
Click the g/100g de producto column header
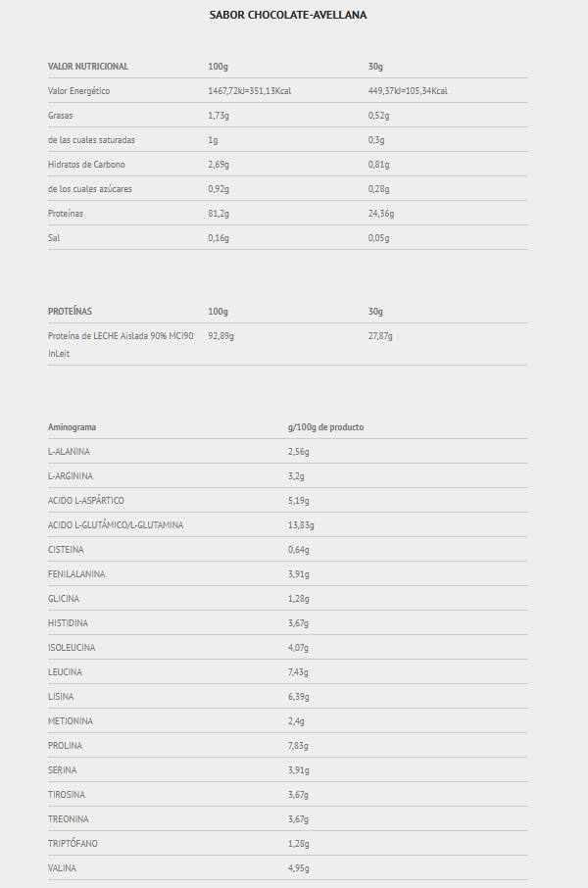[x=325, y=427]
